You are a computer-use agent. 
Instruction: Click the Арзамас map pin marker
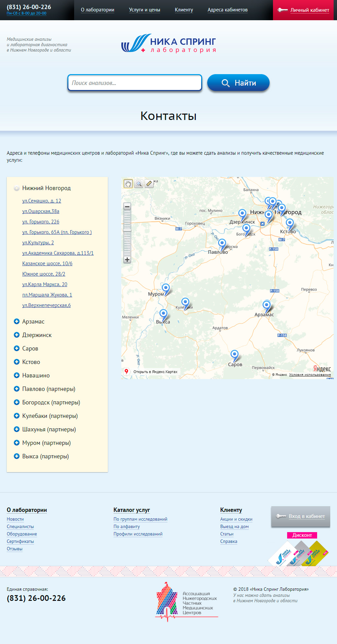pos(267,305)
